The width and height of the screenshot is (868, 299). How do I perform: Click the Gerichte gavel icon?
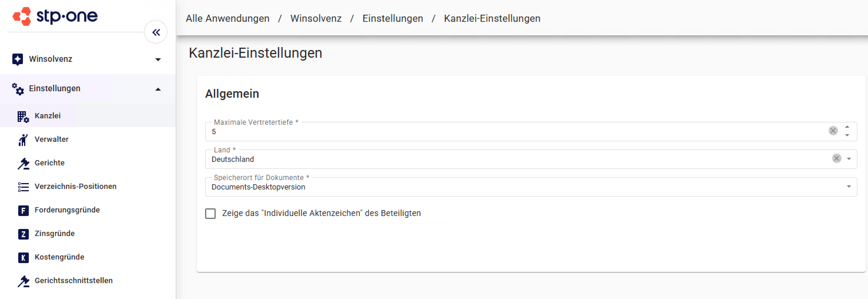(x=23, y=163)
